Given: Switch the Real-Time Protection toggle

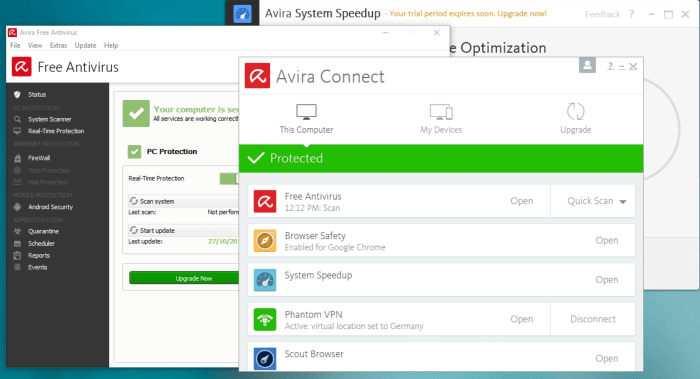Looking at the screenshot, I should coord(229,179).
